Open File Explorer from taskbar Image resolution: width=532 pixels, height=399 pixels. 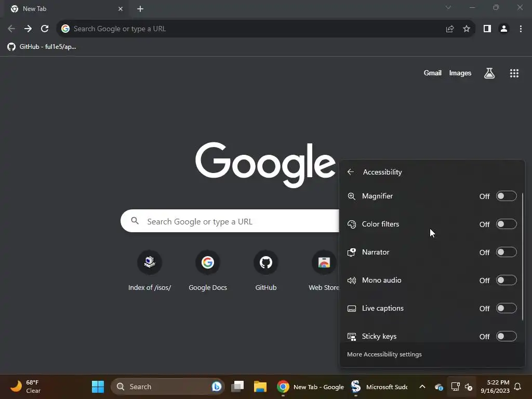pyautogui.click(x=260, y=387)
